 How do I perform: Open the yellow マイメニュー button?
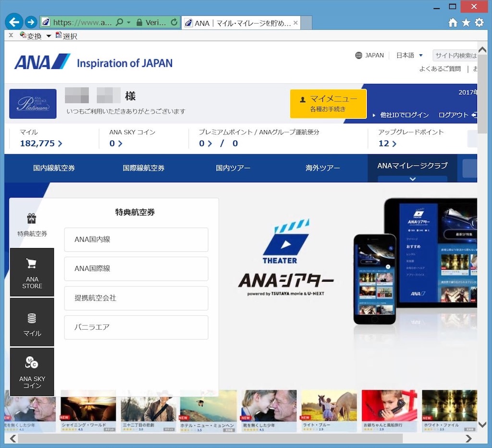tap(328, 104)
